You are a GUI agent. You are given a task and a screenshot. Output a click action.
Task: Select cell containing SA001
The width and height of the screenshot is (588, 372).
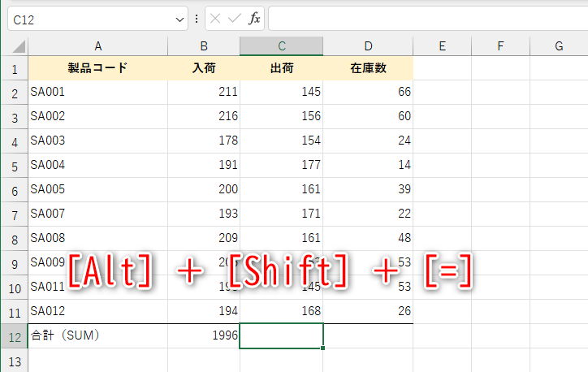tap(98, 93)
